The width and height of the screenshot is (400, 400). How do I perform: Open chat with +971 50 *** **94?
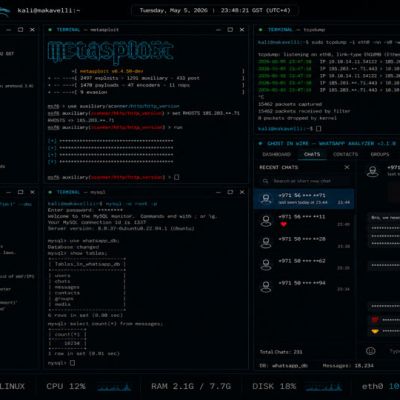pos(304,286)
